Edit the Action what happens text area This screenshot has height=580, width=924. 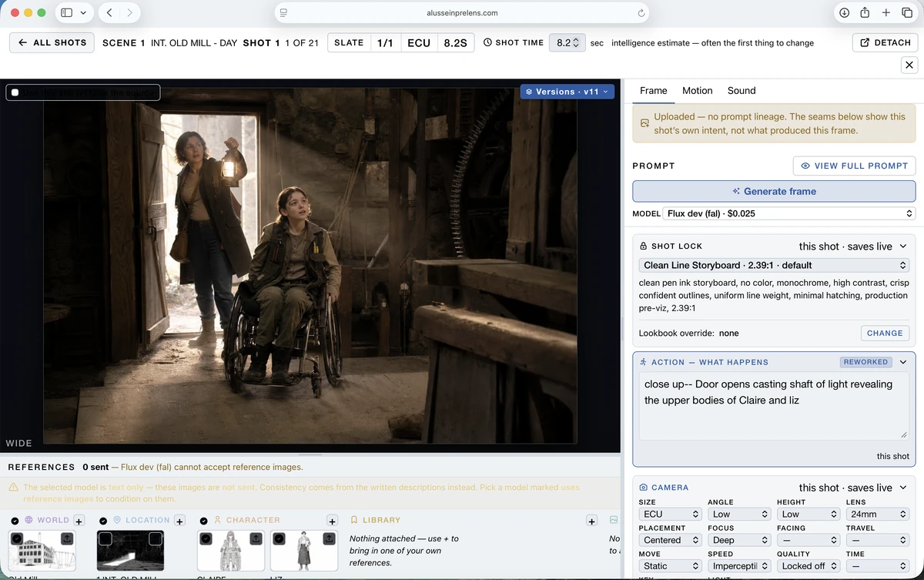[774, 407]
